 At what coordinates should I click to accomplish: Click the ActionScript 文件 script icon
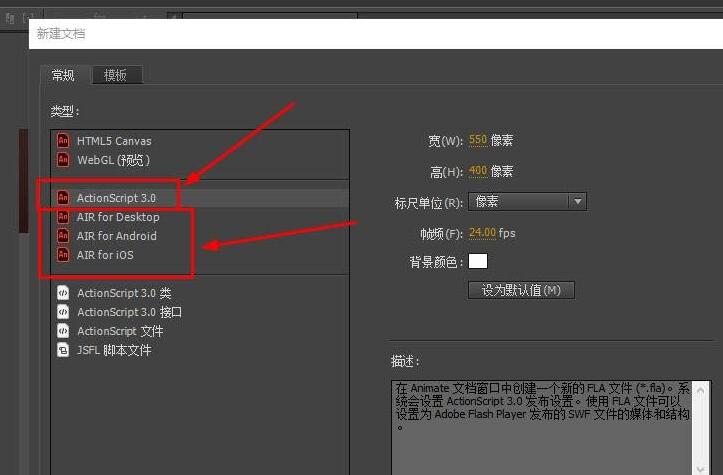(x=63, y=331)
